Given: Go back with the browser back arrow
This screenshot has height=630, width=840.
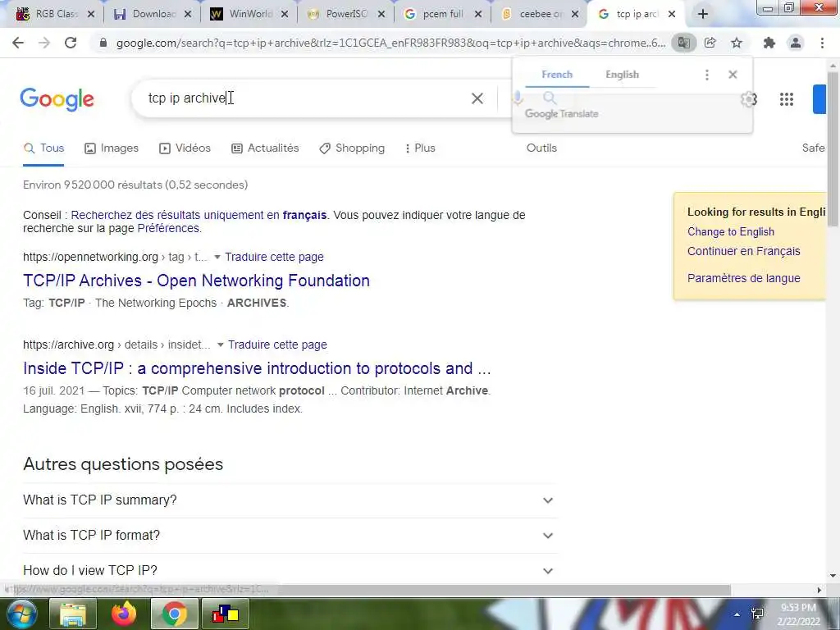Looking at the screenshot, I should (x=18, y=43).
